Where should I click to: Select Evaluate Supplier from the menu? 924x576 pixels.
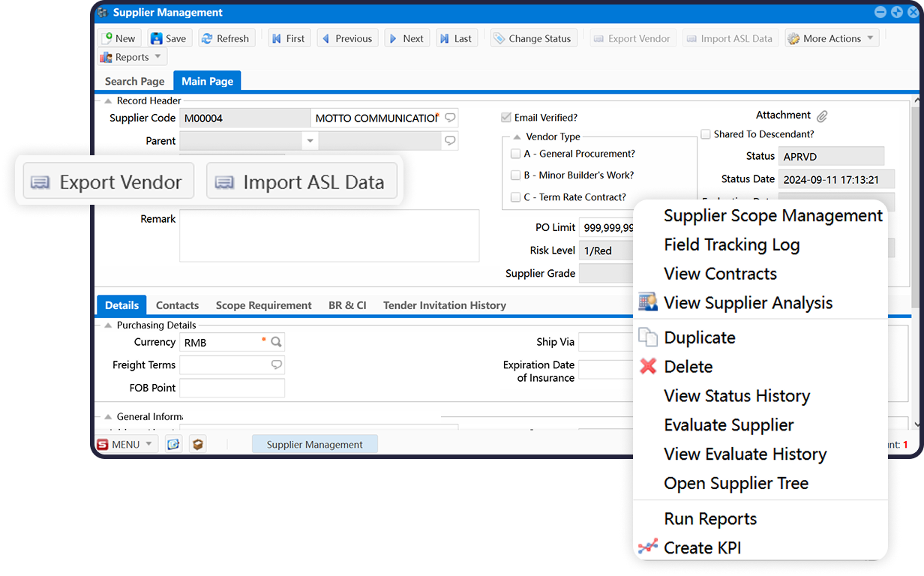[728, 425]
